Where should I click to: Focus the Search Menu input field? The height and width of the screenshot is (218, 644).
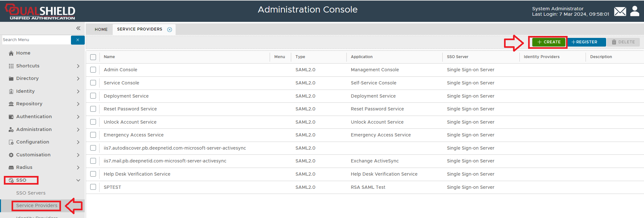[x=36, y=40]
